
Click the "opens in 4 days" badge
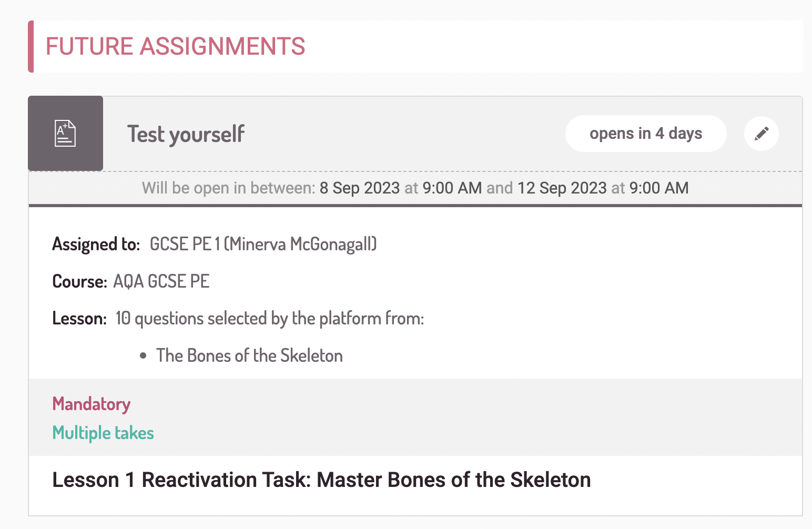pyautogui.click(x=645, y=134)
